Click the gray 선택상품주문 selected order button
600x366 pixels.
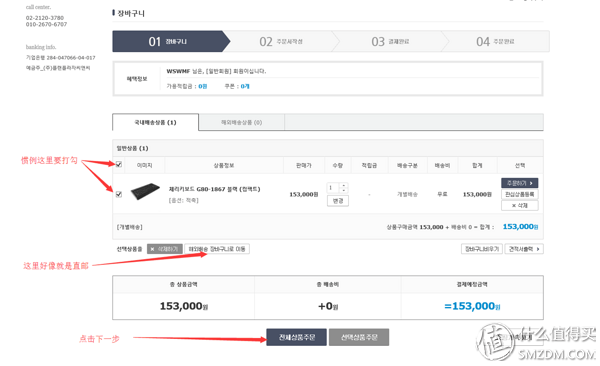pyautogui.click(x=359, y=337)
